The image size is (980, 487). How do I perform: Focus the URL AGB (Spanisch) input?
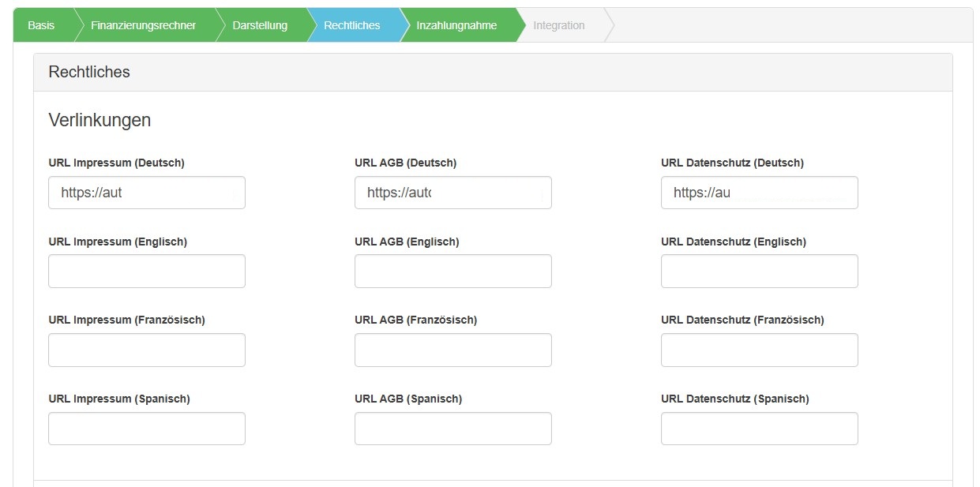coord(452,429)
